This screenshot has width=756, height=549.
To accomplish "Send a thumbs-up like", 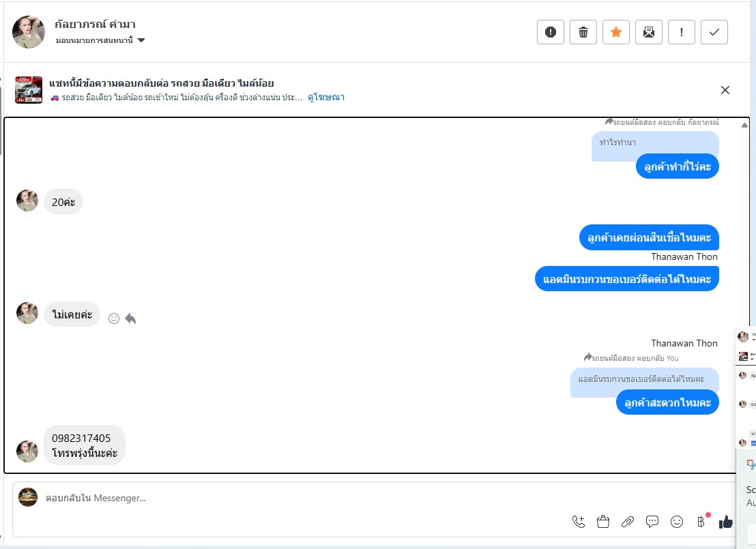I will click(725, 522).
